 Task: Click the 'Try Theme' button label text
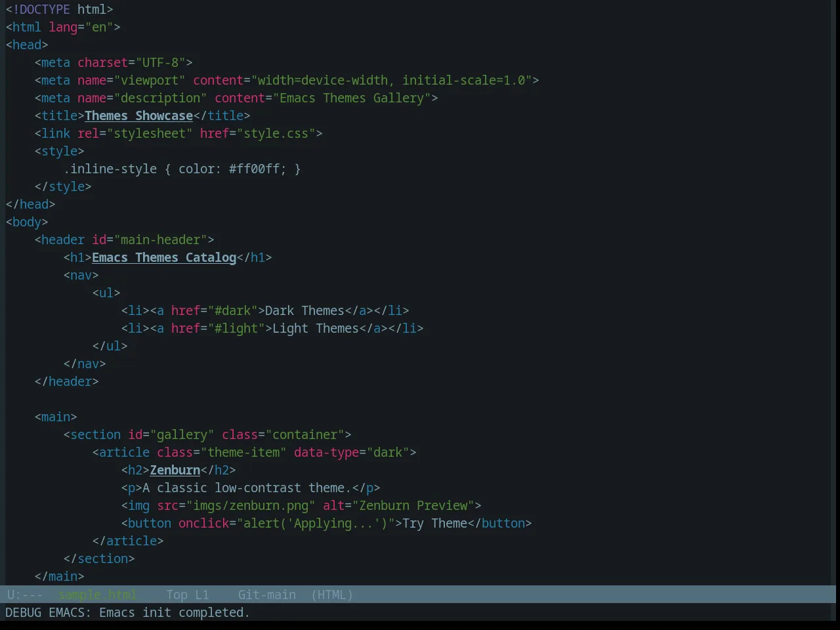(434, 523)
